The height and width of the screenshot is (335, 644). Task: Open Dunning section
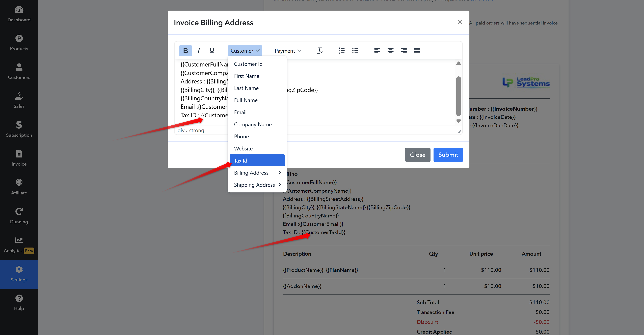coord(19,216)
